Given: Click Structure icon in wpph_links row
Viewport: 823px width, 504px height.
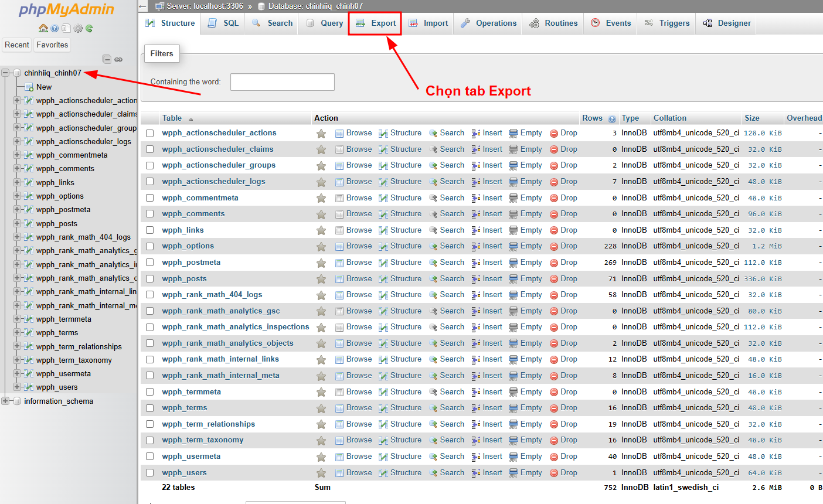Looking at the screenshot, I should [383, 230].
